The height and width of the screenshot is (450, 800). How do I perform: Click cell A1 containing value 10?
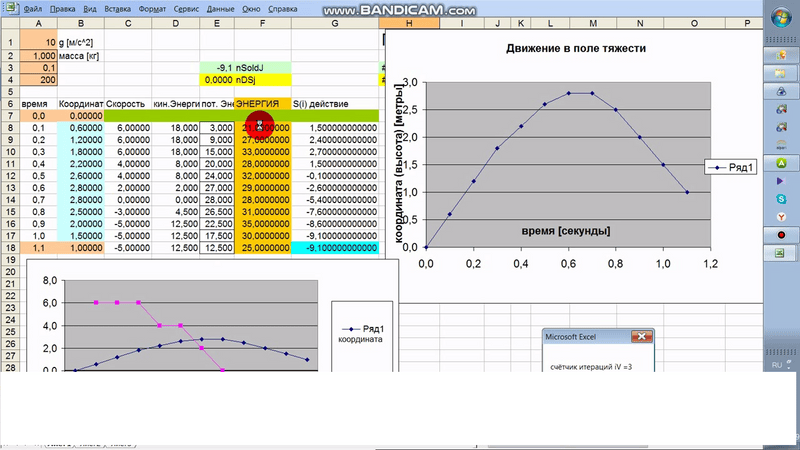click(x=39, y=42)
